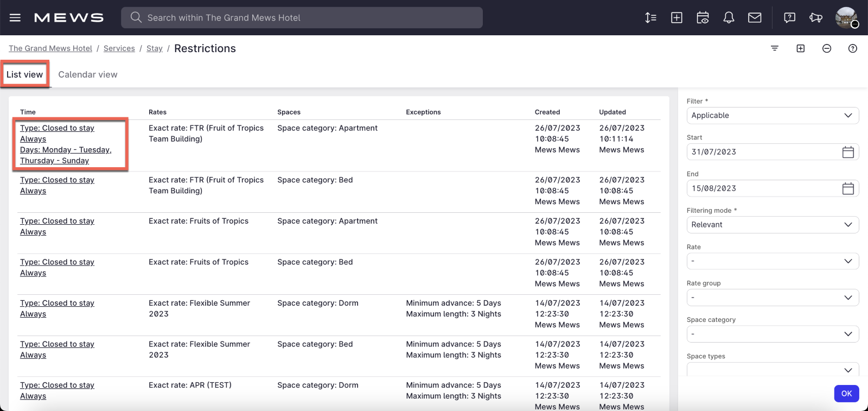Click the filter lines icon beside Restrictions
Viewport: 868px width, 411px height.
tap(775, 48)
